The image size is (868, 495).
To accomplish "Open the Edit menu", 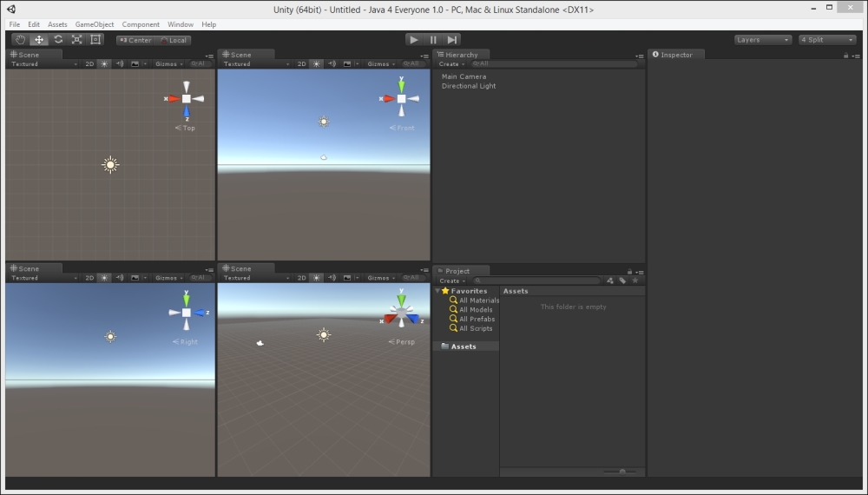I will 34,24.
